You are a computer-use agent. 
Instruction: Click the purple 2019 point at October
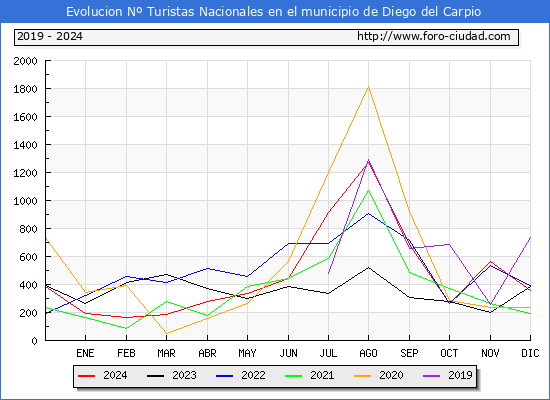click(x=449, y=244)
